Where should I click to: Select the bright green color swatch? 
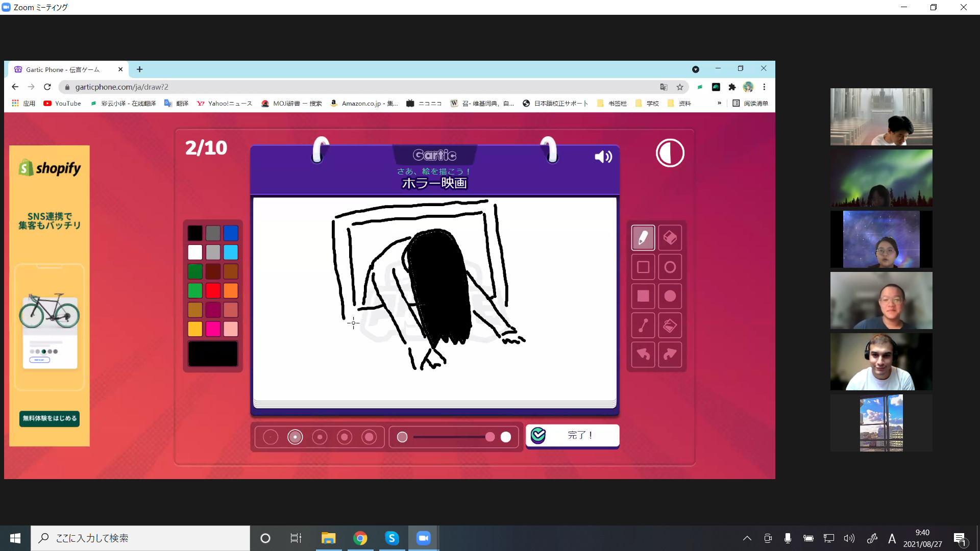click(195, 290)
